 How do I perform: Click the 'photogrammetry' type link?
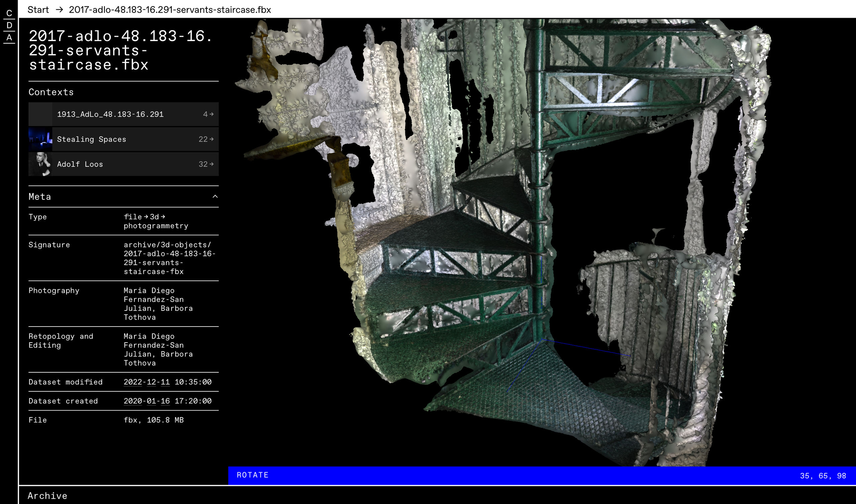click(x=156, y=226)
